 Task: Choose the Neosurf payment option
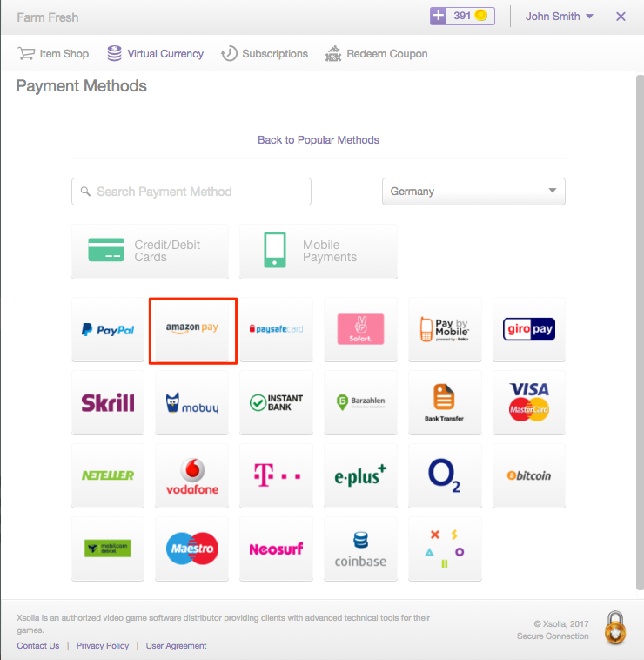[277, 549]
